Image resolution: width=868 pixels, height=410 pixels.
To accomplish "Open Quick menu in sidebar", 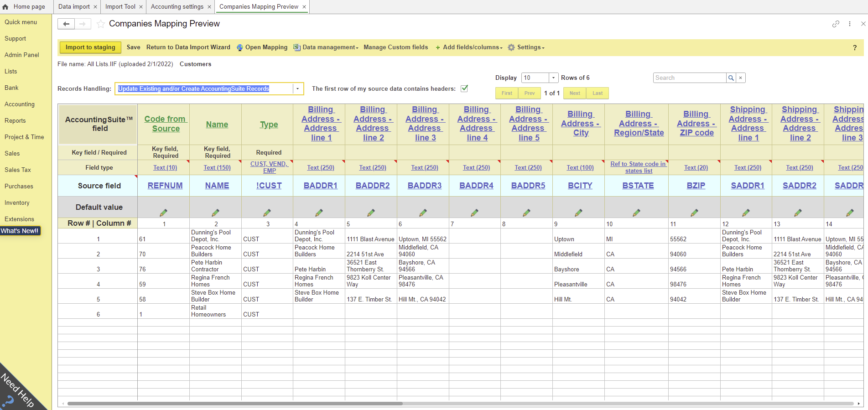I will coord(21,22).
